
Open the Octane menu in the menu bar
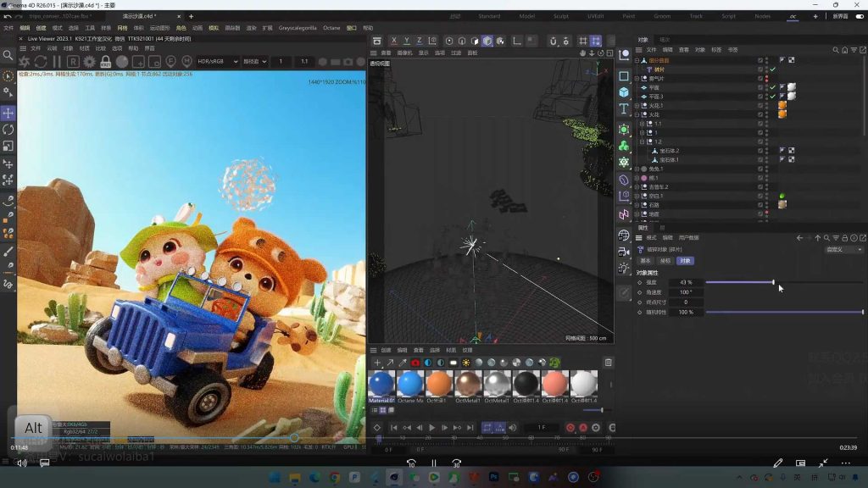(331, 28)
